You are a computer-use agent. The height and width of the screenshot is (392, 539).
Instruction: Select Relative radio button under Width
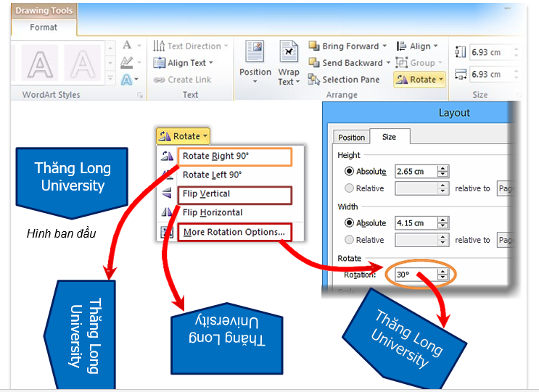[x=349, y=240]
